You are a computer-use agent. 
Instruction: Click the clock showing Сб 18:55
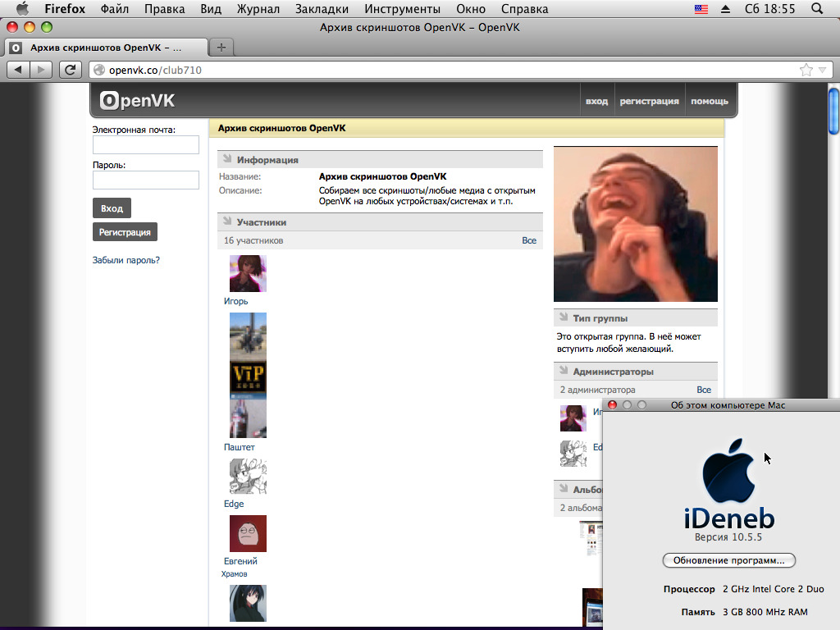[x=769, y=9]
